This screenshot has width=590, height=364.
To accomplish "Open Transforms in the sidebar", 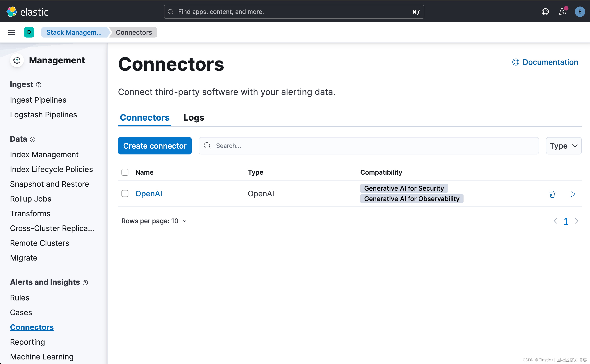I will [x=30, y=213].
